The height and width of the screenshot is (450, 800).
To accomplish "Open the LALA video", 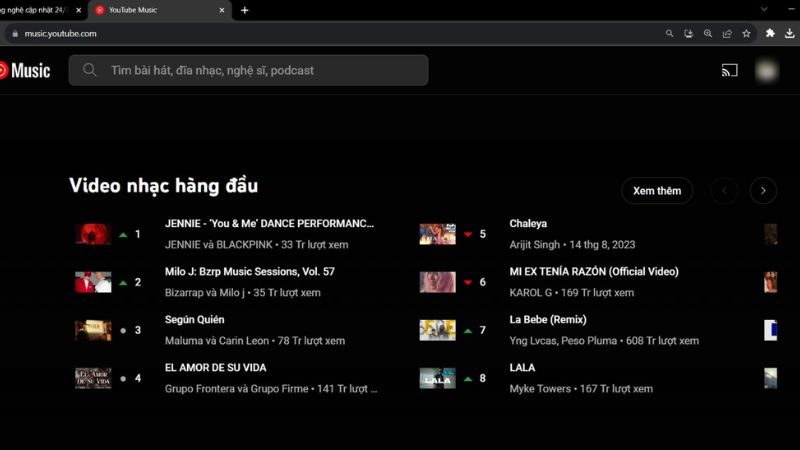I will (x=522, y=367).
